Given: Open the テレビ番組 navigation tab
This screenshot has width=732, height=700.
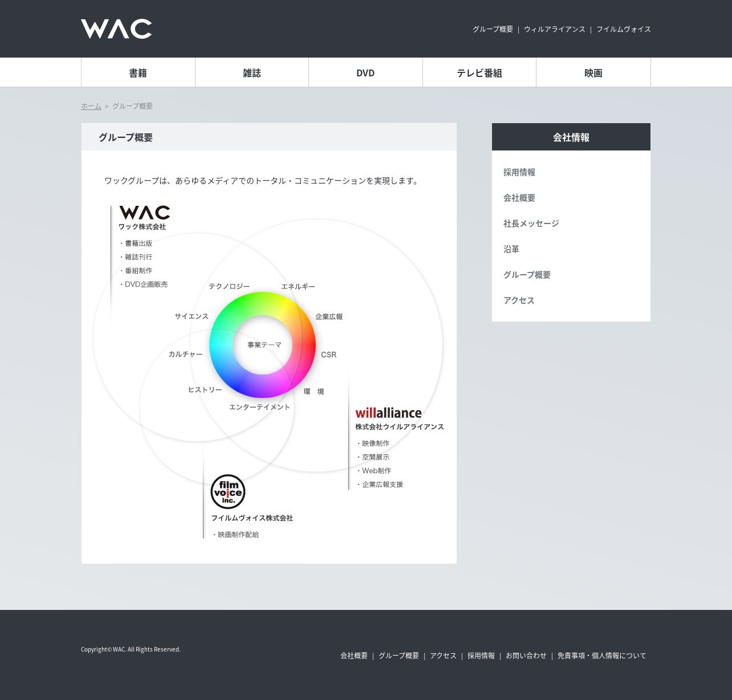Looking at the screenshot, I should point(479,72).
